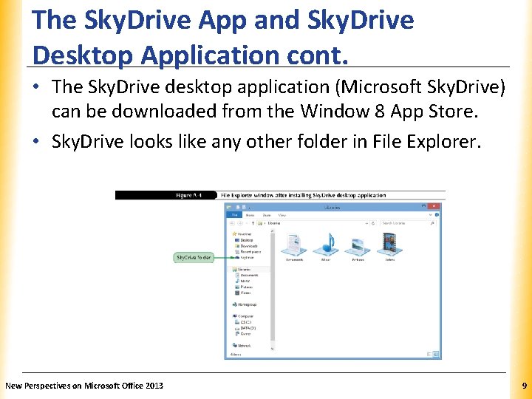Open the Documents library large icon
Screen dimensions: 532x399
click(294, 245)
